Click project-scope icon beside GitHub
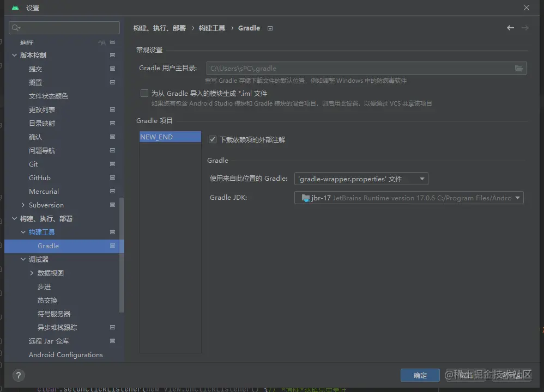Screen dimensions: 544x392 tap(112, 177)
